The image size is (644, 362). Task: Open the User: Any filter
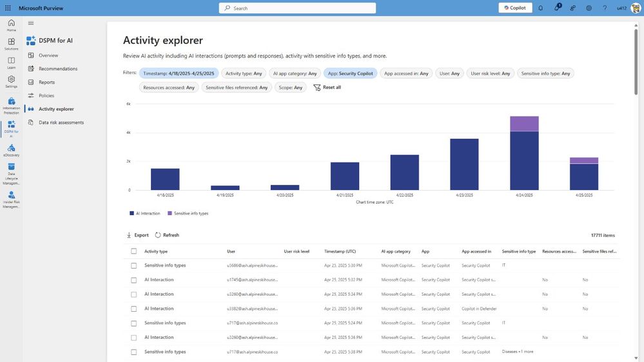[x=449, y=73]
